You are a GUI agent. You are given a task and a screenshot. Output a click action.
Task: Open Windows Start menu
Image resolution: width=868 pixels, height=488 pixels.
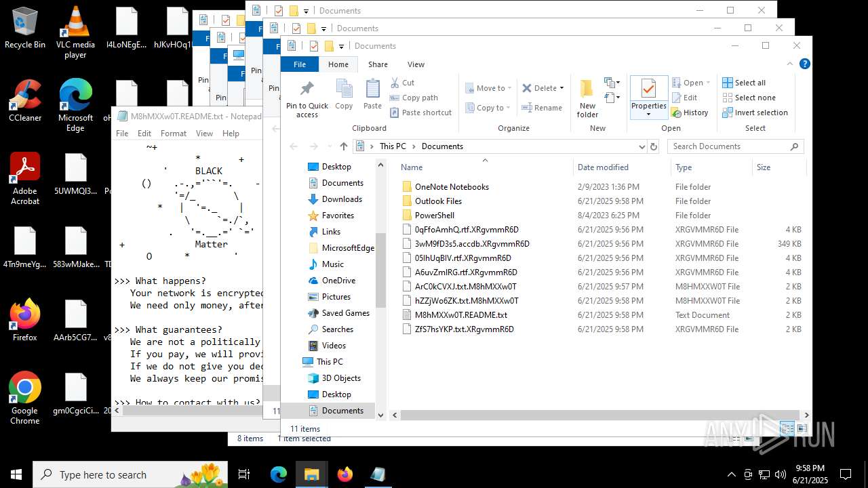[x=16, y=474]
